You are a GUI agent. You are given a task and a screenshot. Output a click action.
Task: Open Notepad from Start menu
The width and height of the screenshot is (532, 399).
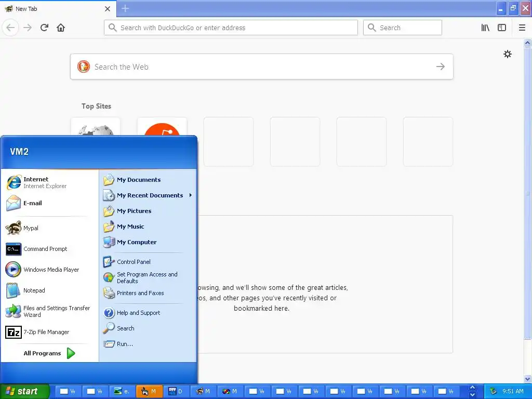point(49,290)
